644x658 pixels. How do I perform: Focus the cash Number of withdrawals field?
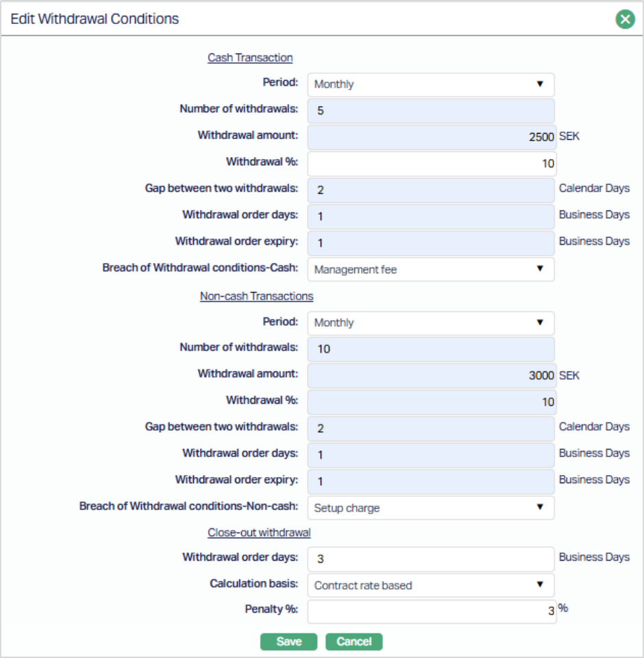(x=430, y=110)
